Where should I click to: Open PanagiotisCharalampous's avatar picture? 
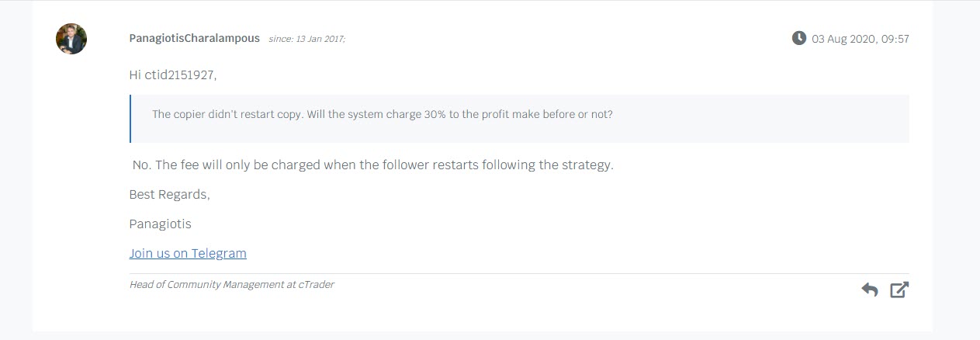coord(71,39)
